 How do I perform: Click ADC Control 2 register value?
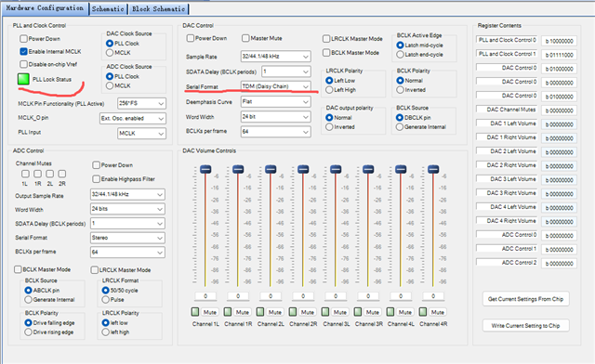[559, 263]
